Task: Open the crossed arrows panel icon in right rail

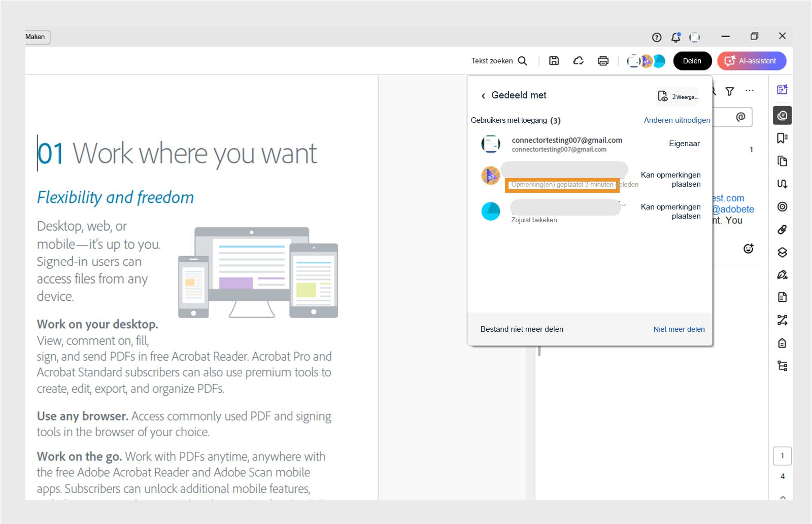Action: point(782,320)
